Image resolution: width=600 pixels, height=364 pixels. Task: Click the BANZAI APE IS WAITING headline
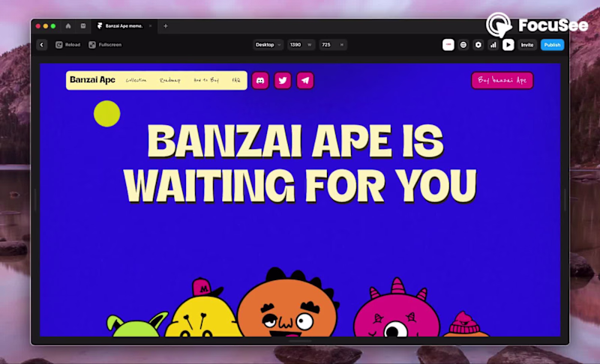point(299,163)
